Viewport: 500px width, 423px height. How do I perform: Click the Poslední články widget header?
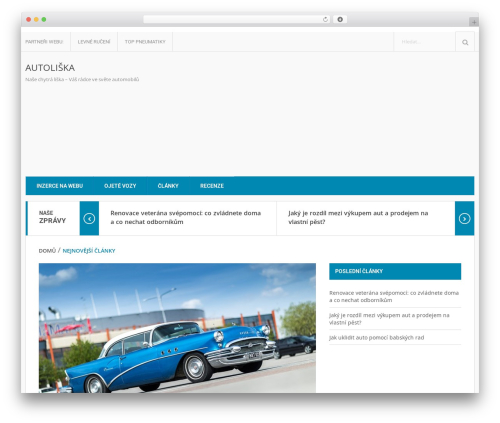pos(395,271)
